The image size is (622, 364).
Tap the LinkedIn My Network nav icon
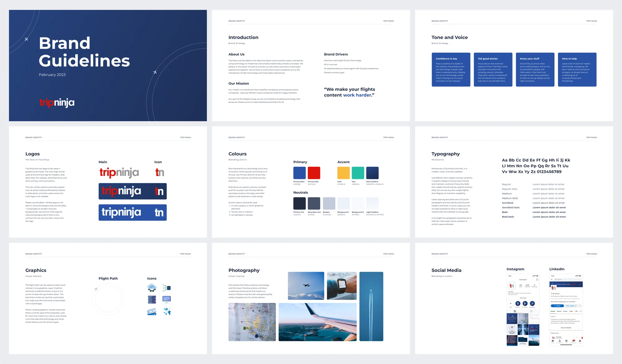tap(560, 341)
